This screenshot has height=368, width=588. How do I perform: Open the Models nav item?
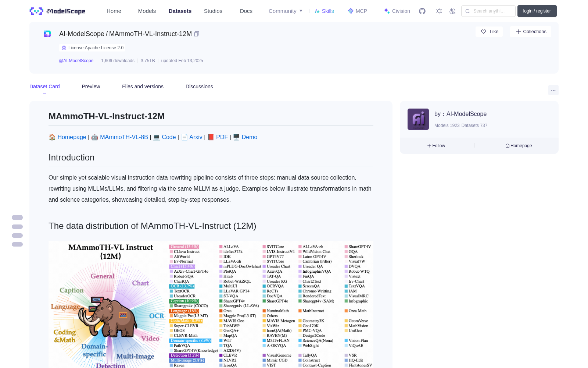click(x=147, y=11)
